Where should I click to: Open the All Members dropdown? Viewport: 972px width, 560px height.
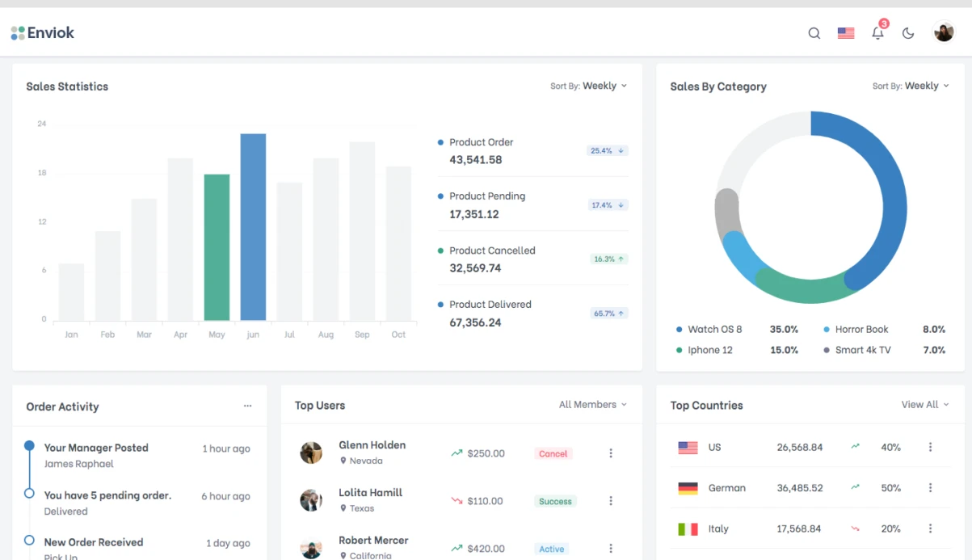592,405
